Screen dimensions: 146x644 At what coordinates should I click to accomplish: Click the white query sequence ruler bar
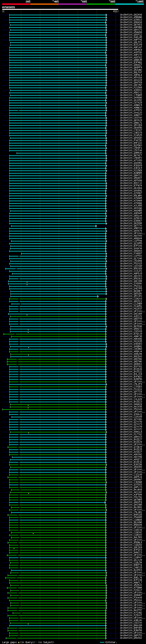[60, 9]
